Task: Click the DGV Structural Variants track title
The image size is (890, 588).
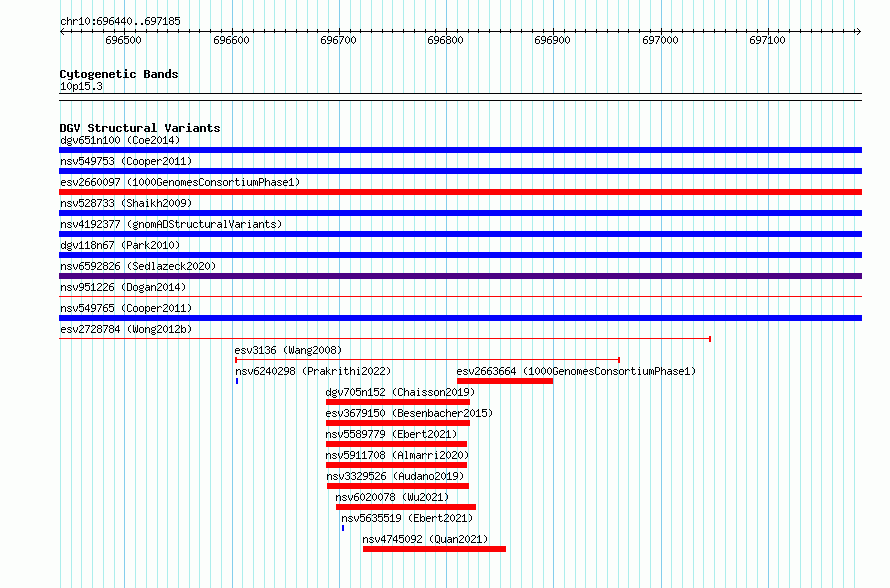Action: coord(140,128)
